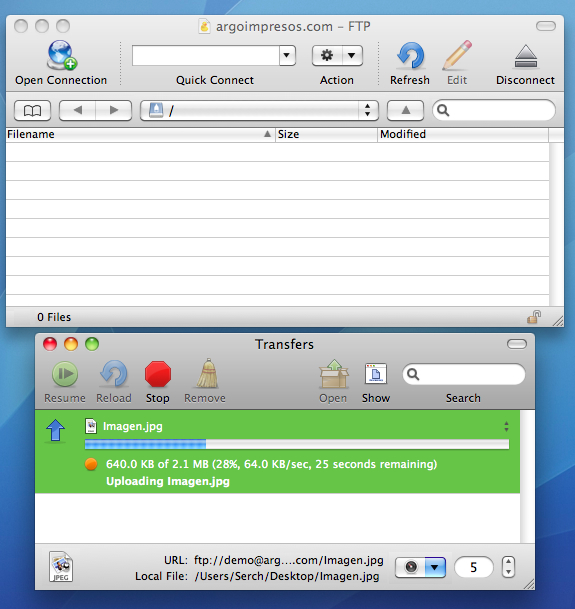The width and height of the screenshot is (575, 609).
Task: Sort file list by Modified column
Action: 463,134
